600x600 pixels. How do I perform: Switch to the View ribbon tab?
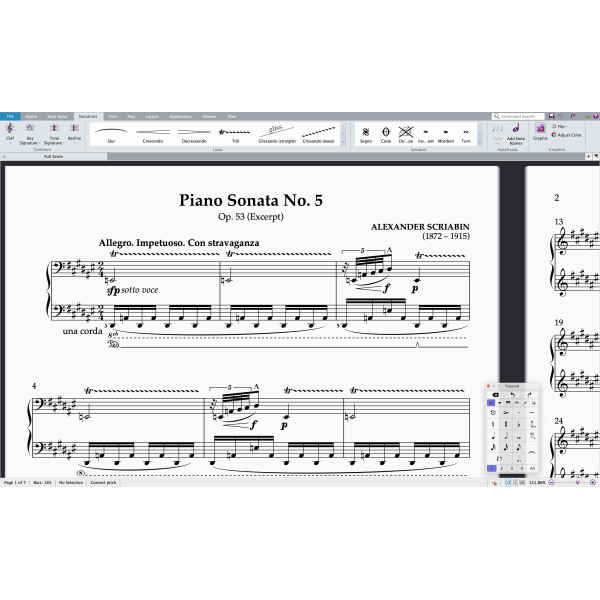(232, 116)
